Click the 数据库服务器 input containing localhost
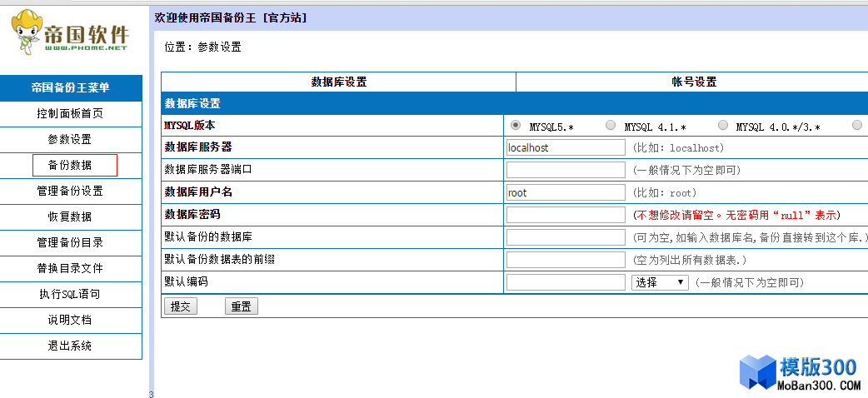Image resolution: width=868 pixels, height=398 pixels. [566, 148]
